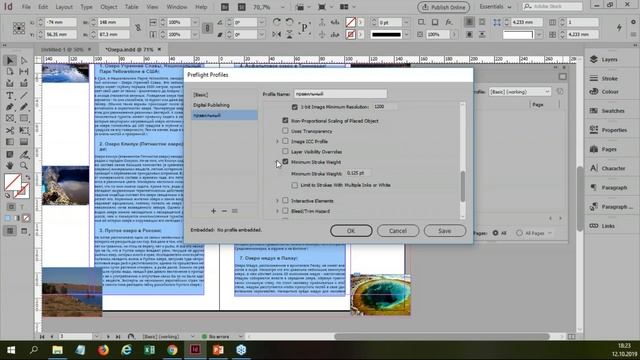This screenshot has height=360, width=640.
Task: Open the Type menu
Action: (86, 7)
